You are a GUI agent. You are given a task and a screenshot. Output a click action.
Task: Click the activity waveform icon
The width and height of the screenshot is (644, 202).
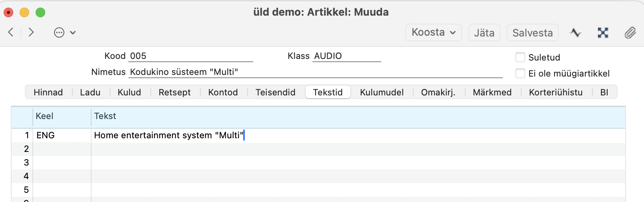point(576,32)
